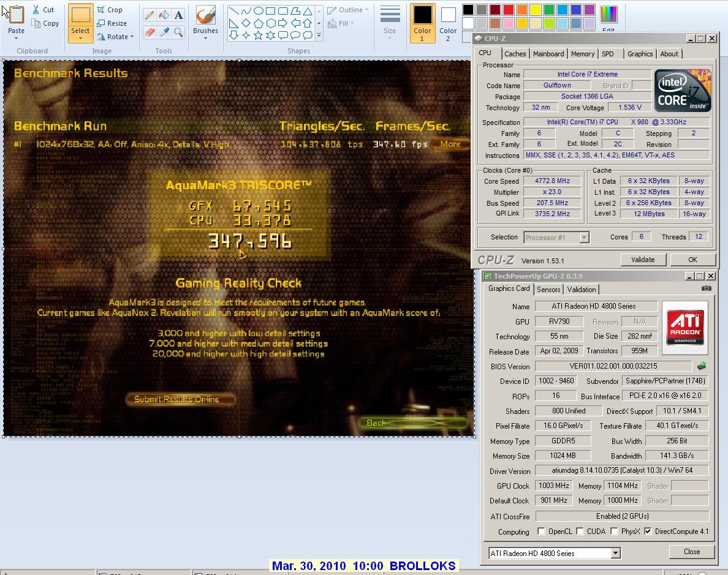
Task: Open the Processor #1 selection dropdown
Action: [584, 238]
